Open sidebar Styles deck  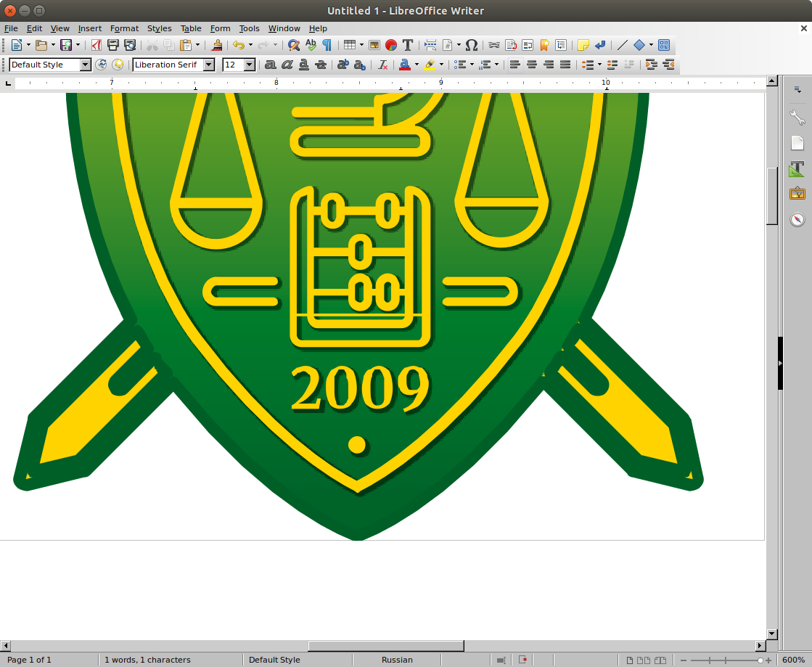click(x=797, y=169)
